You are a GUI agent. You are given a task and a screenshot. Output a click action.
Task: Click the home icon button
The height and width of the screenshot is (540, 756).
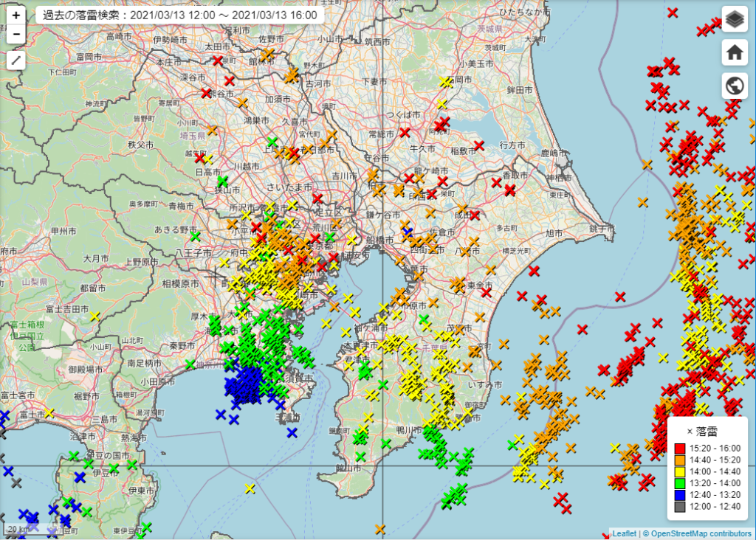734,52
